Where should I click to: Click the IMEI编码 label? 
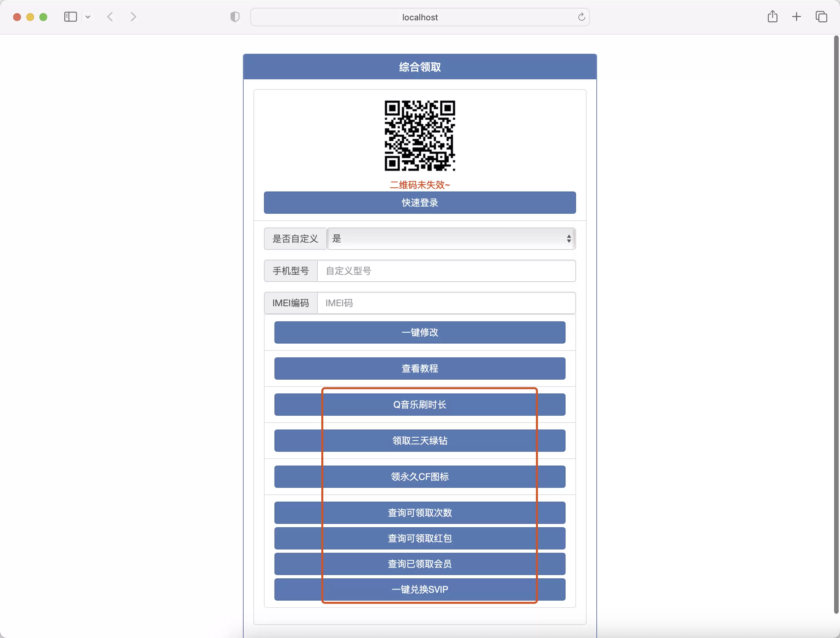[291, 303]
